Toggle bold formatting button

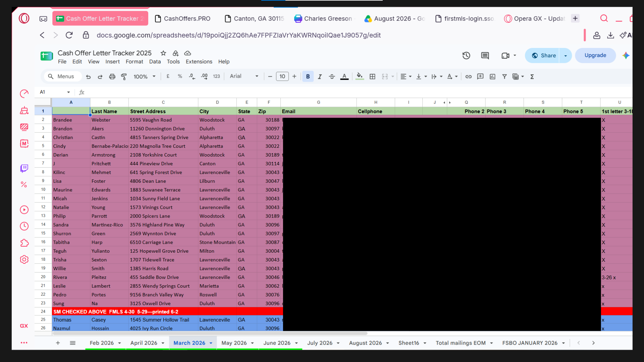[308, 77]
